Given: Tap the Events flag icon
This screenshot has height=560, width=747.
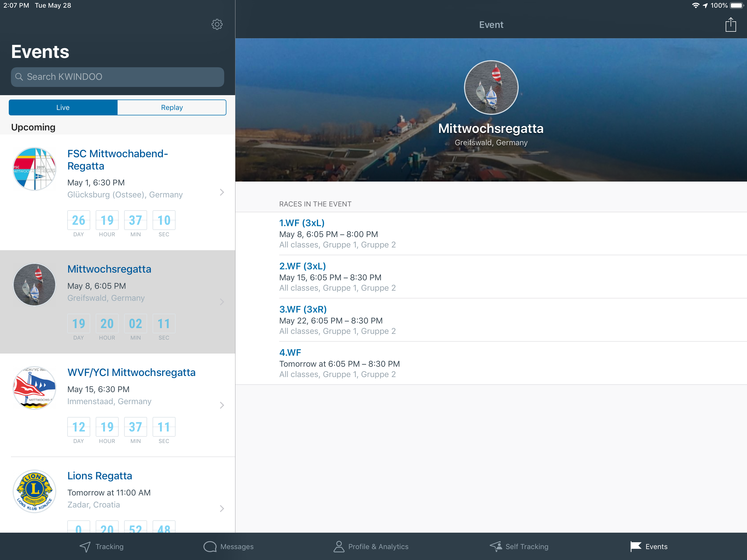Looking at the screenshot, I should [x=635, y=547].
